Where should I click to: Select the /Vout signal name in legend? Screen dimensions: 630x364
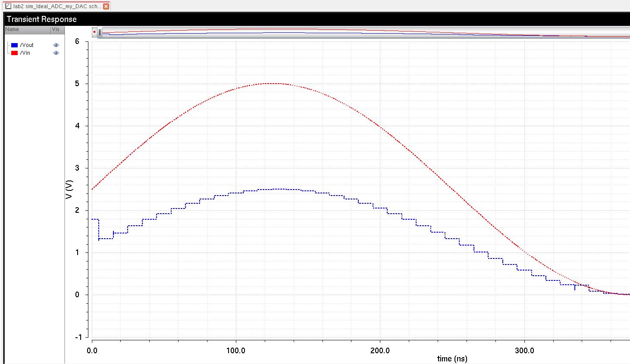[x=27, y=45]
